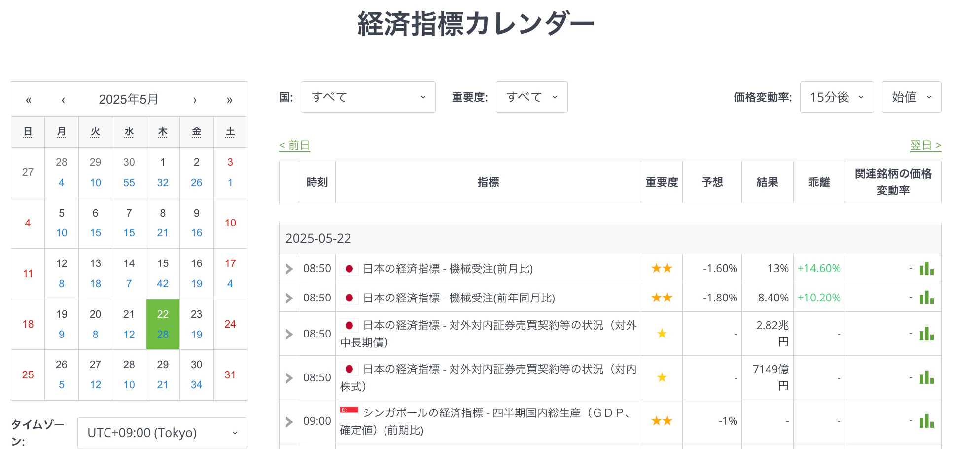Screen dimensions: 980x449
Task: Open the 国 country filter dropdown
Action: [x=368, y=97]
